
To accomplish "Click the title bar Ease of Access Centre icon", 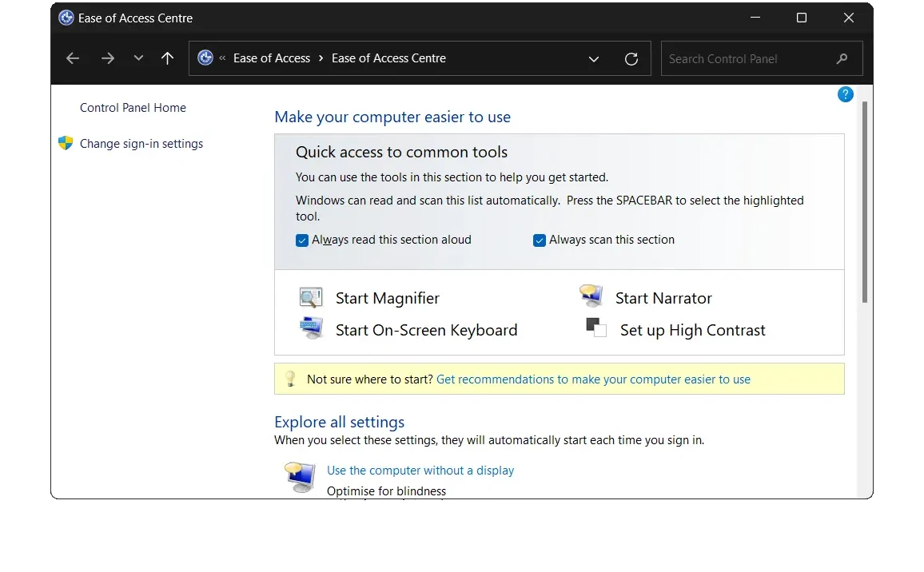I will [x=66, y=18].
